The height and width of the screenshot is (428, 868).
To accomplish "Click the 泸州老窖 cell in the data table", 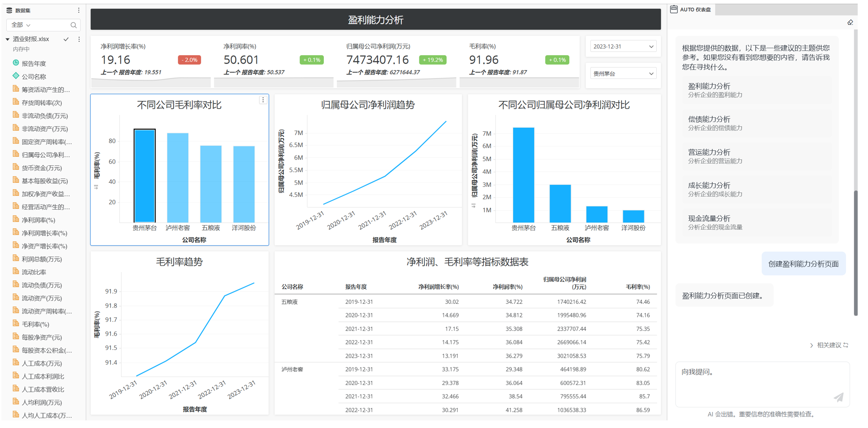I will pos(292,369).
